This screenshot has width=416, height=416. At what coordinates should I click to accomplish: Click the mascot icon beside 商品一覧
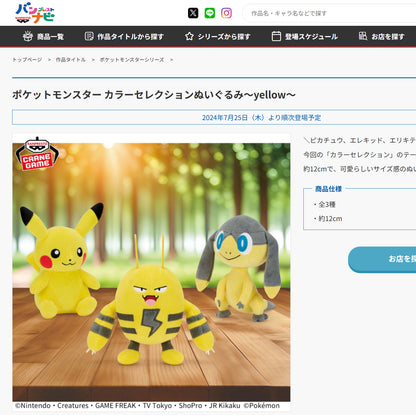28,36
